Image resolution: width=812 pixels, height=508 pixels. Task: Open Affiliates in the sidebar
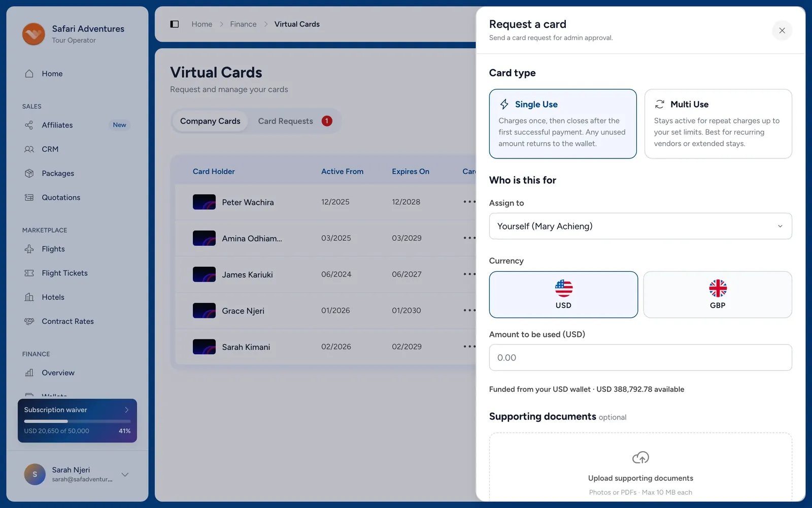pos(77,125)
